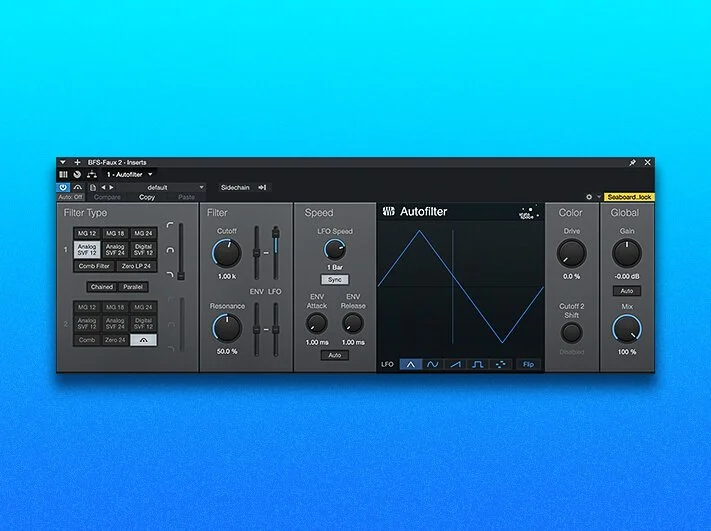Show the channel editor bars icon
The image size is (711, 531).
63,175
